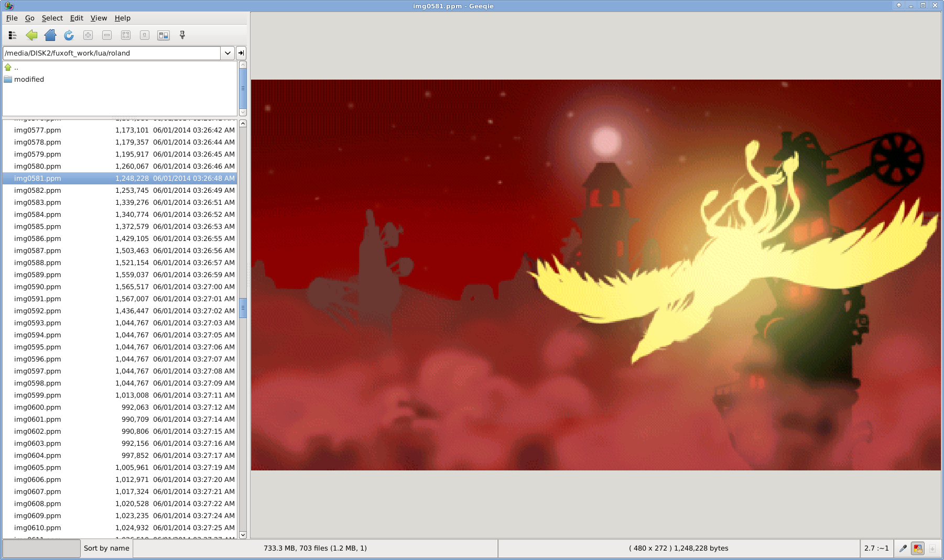Image resolution: width=944 pixels, height=560 pixels.
Task: Select file img0585.ppm
Action: pos(120,227)
